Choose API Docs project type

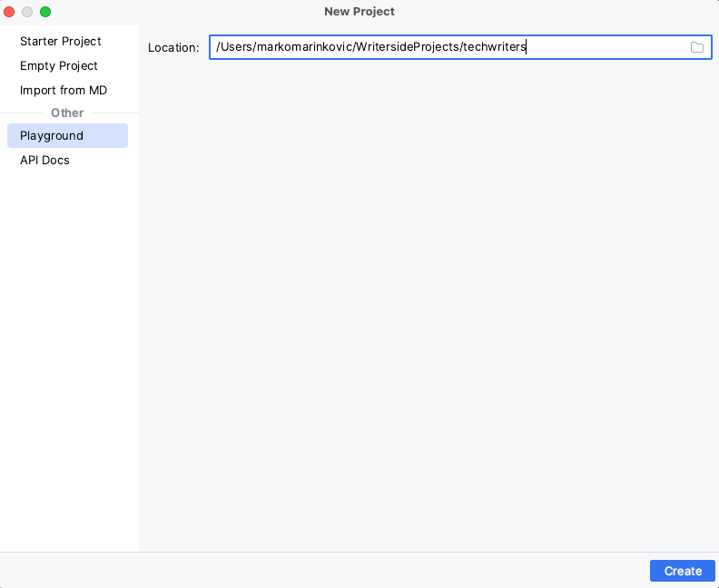coord(44,161)
